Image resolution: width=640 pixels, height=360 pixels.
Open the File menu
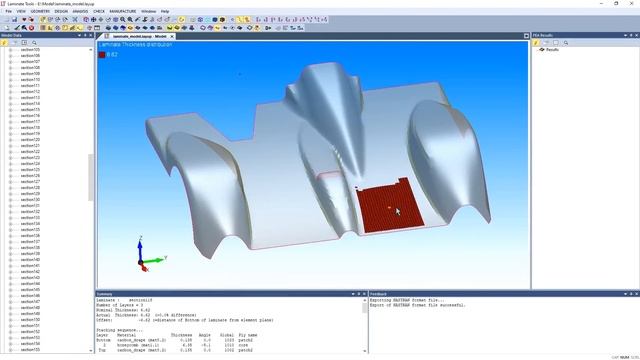click(9, 11)
